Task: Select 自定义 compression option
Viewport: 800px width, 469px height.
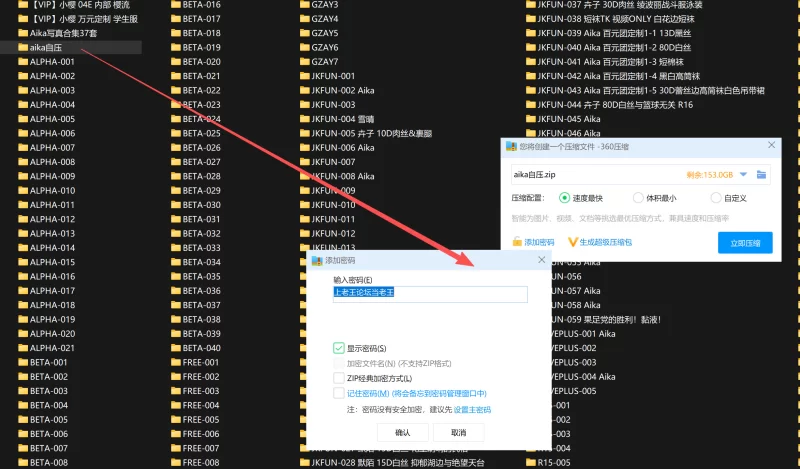Action: (715, 198)
